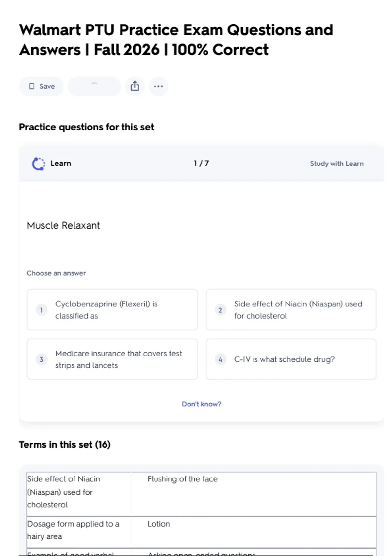Click the 1 / 7 question progress counter

pyautogui.click(x=201, y=163)
